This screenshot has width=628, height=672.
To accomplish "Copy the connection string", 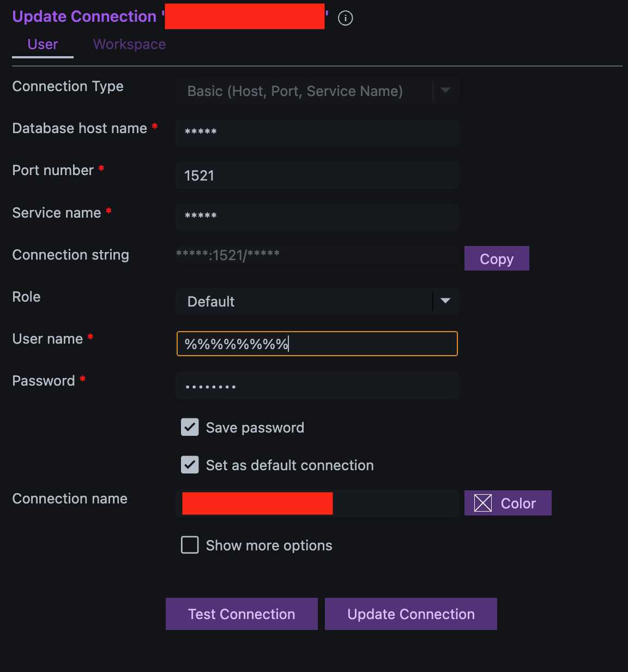I will point(497,259).
